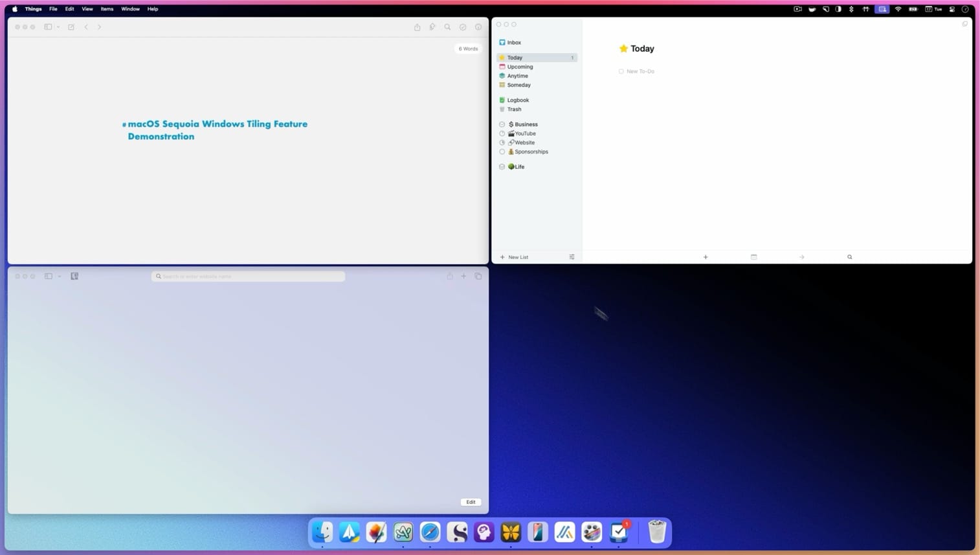Click the plus icon to create a new to-do

click(x=705, y=257)
